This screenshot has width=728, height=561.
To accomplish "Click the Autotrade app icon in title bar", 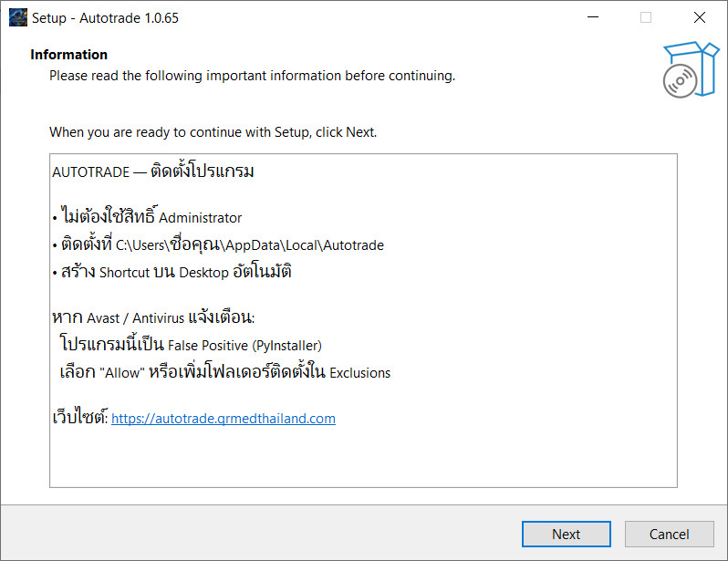I will 18,17.
